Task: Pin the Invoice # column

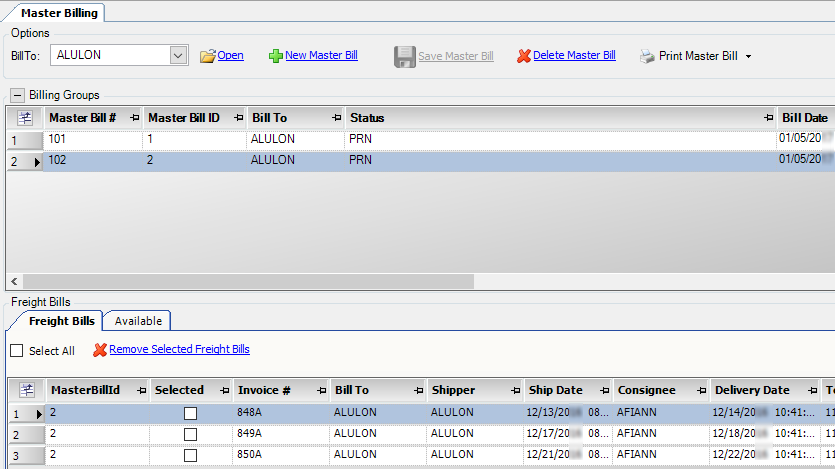Action: tap(322, 391)
